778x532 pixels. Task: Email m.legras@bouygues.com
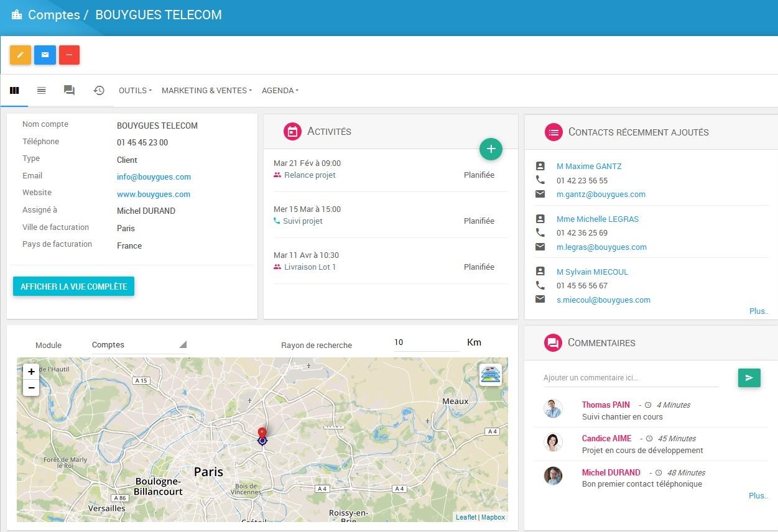(x=601, y=247)
